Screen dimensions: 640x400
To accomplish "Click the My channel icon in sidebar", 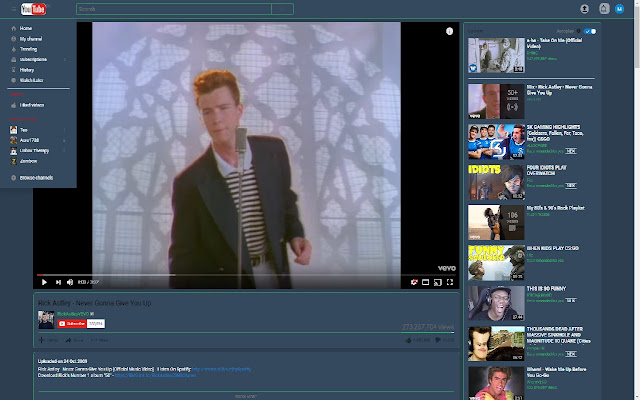I will 13,39.
